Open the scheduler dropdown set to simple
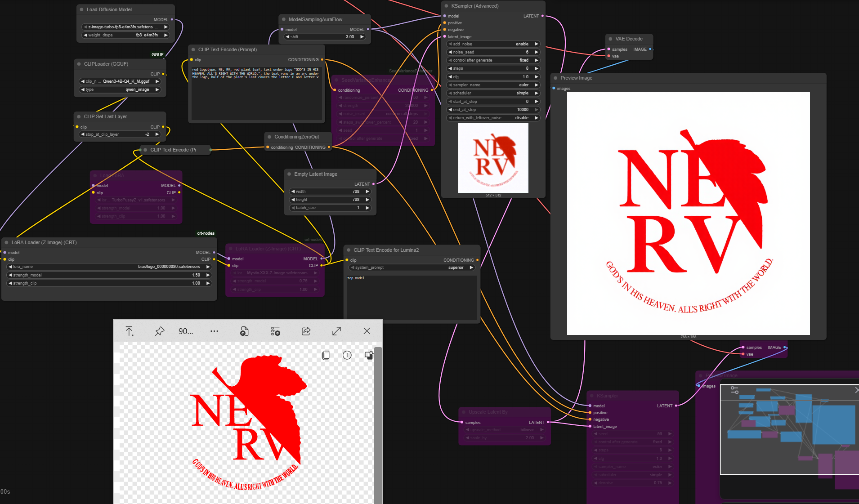 click(x=493, y=93)
